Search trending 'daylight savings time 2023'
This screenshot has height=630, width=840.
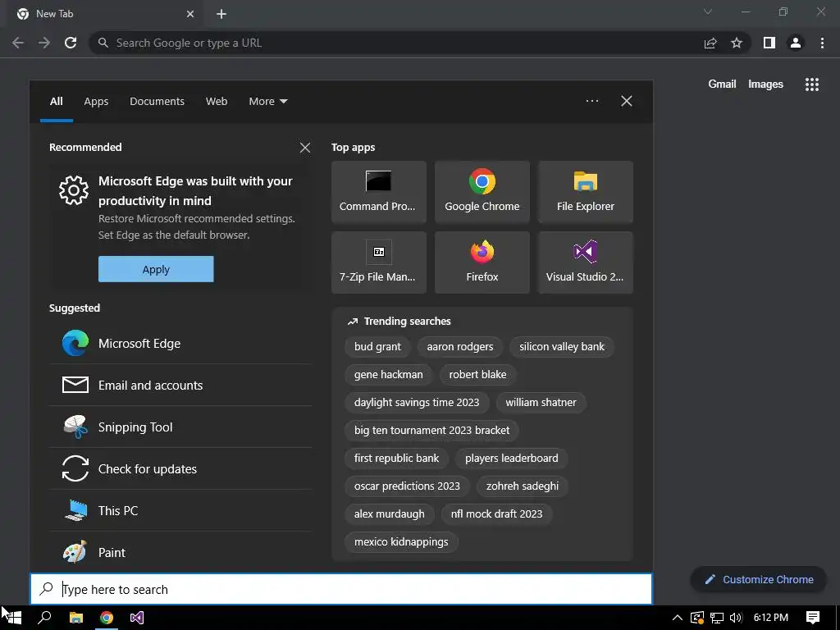pos(417,402)
